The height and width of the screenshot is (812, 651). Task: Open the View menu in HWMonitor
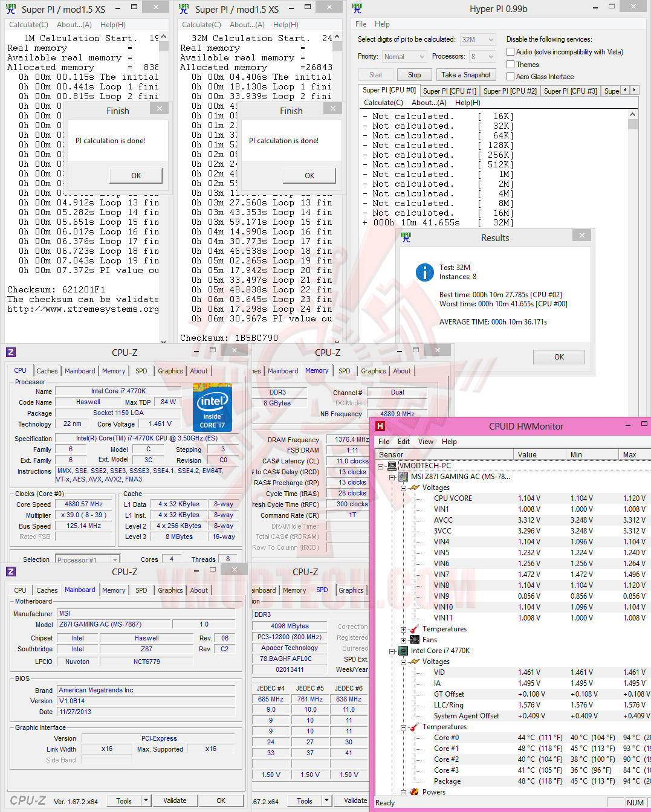tap(426, 442)
